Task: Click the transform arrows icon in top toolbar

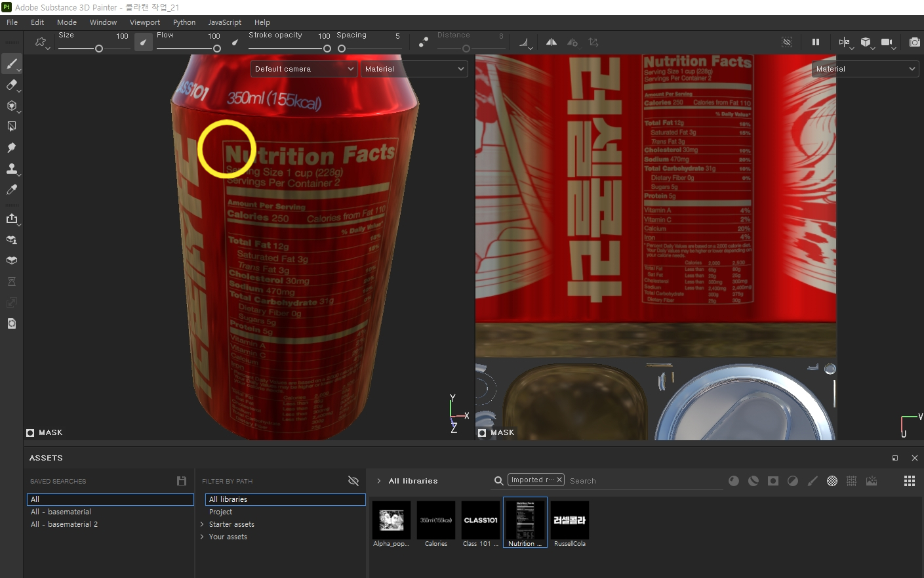Action: [x=593, y=42]
